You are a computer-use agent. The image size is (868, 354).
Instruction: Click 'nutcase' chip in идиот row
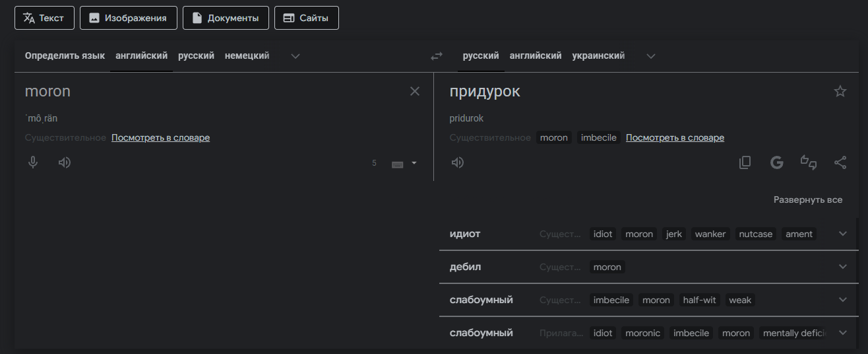click(756, 234)
